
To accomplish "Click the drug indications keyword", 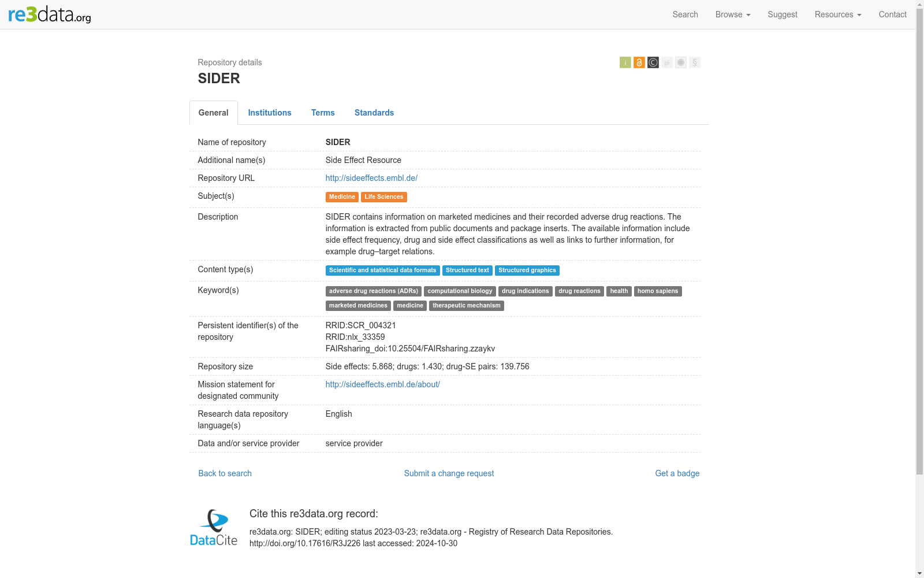I will 526,291.
